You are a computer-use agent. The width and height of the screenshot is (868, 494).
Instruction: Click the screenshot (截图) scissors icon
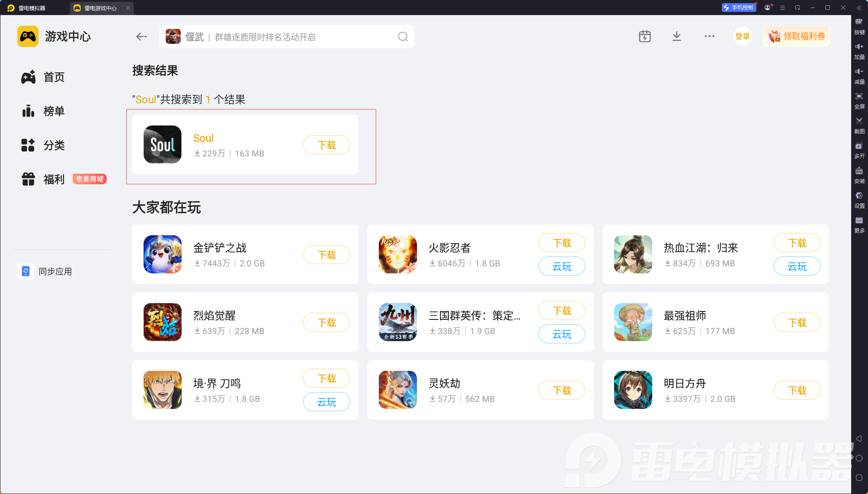(x=859, y=121)
